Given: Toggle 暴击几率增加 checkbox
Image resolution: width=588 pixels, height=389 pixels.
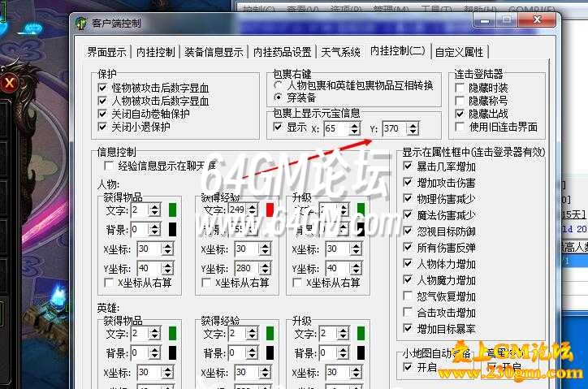Looking at the screenshot, I should point(408,166).
